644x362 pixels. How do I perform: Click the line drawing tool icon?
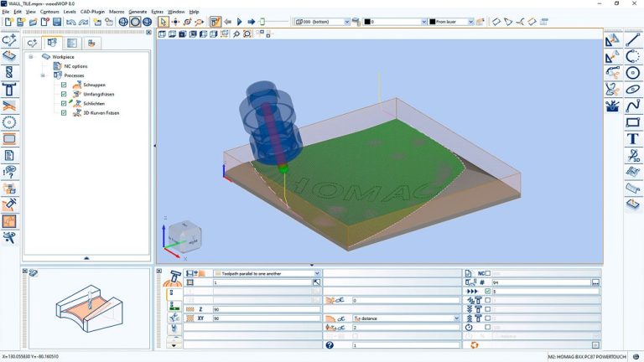click(633, 39)
